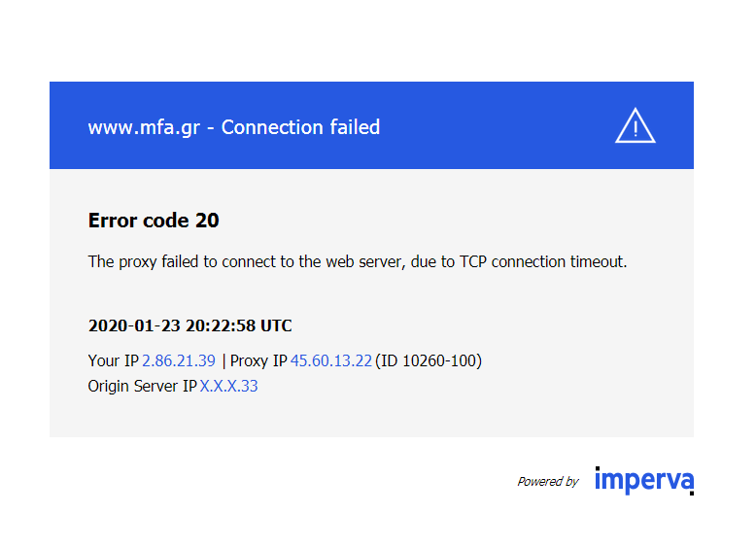This screenshot has width=756, height=547.
Task: Click the 'Error code 20' heading
Action: pyautogui.click(x=154, y=221)
